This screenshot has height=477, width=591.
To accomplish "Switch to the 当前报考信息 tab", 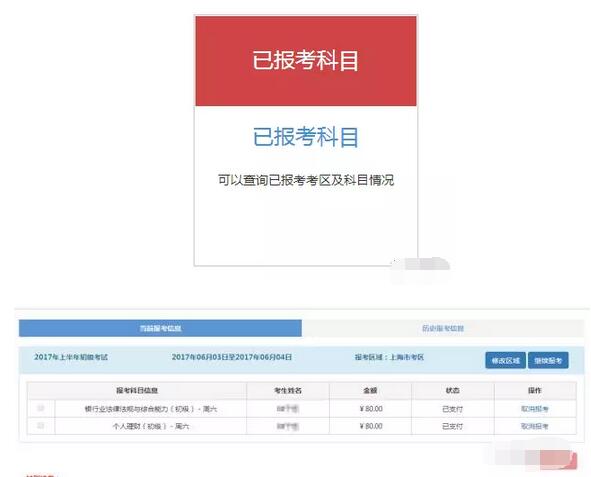I will point(160,328).
